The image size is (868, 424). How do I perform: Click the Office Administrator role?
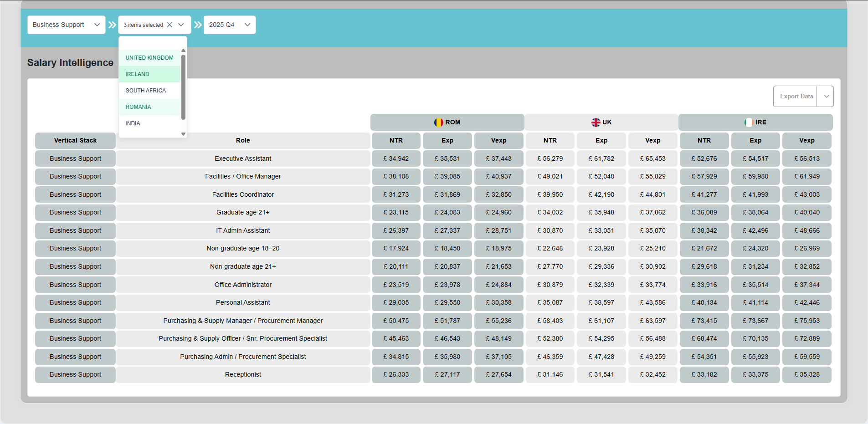coord(243,285)
